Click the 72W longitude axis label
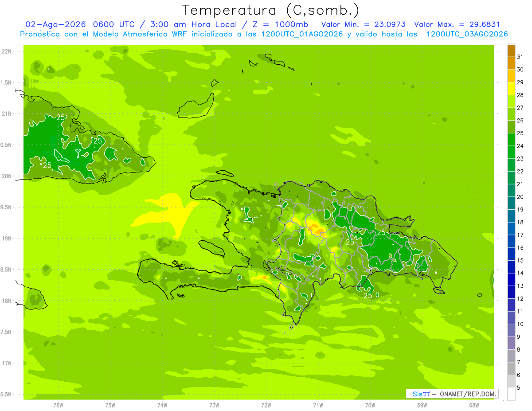Screen dimensions: 532x411 click(266, 405)
